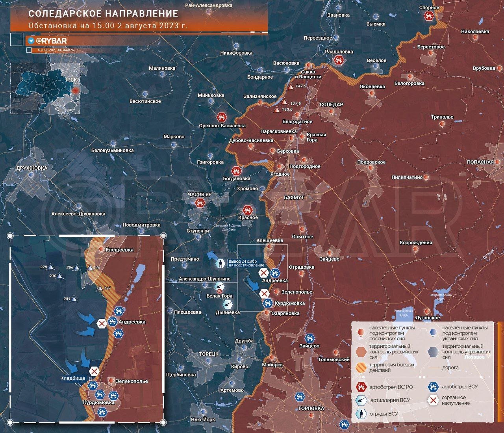This screenshot has width=504, height=433.
Task: Click the small square beside the coordinates
Action: point(29,50)
